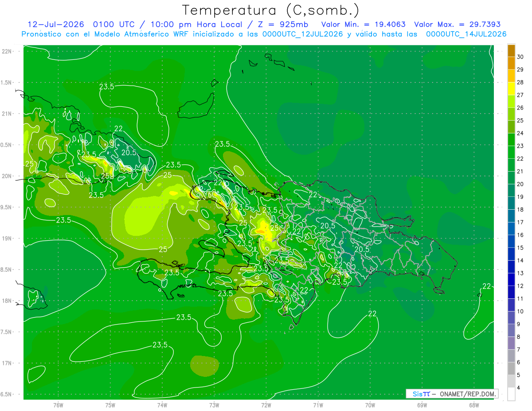Click the color legend value "30"
The width and height of the screenshot is (532, 411).
[520, 57]
